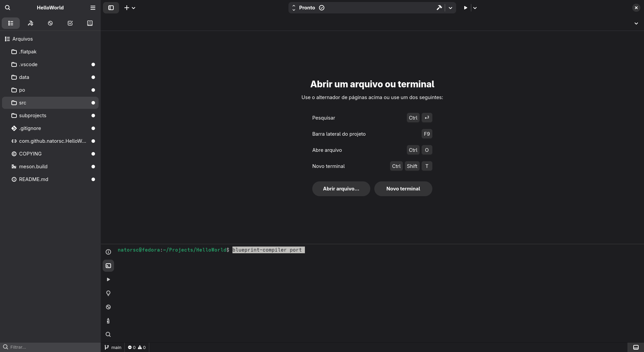This screenshot has width=644, height=352.
Task: Click the warnings count indicator in status bar
Action: point(142,347)
